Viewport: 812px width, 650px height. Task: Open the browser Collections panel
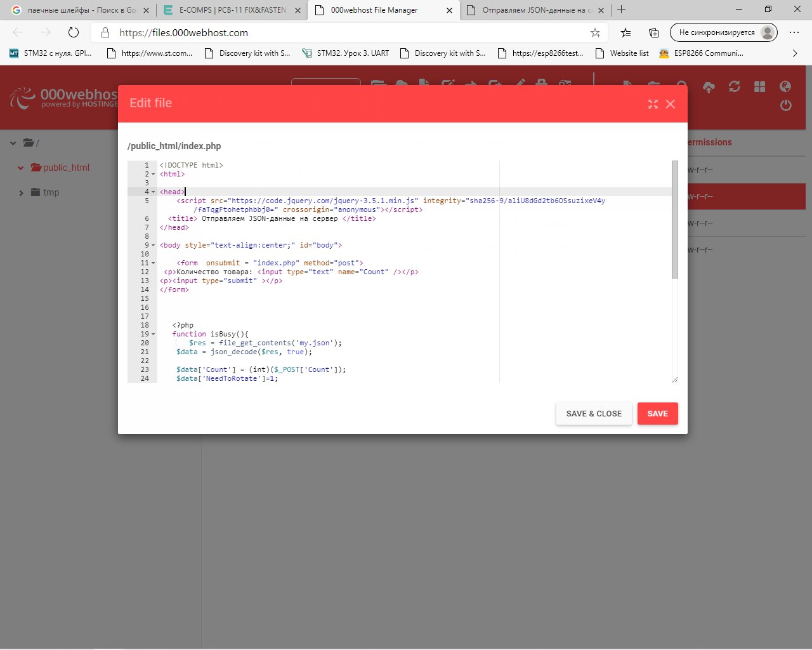tap(654, 32)
